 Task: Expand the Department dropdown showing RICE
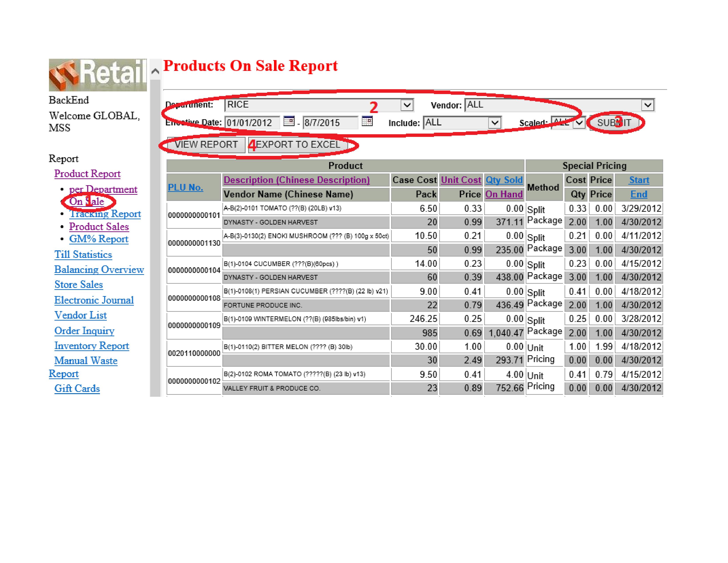coord(406,105)
